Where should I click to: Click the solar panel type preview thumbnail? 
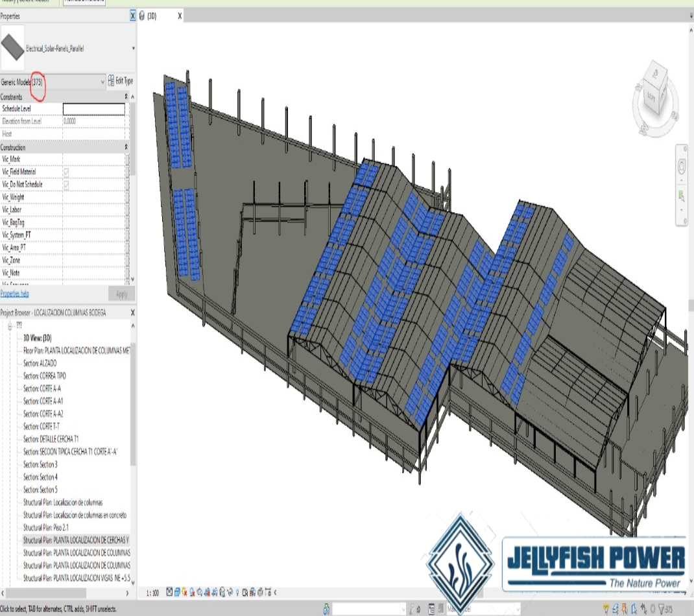[13, 48]
